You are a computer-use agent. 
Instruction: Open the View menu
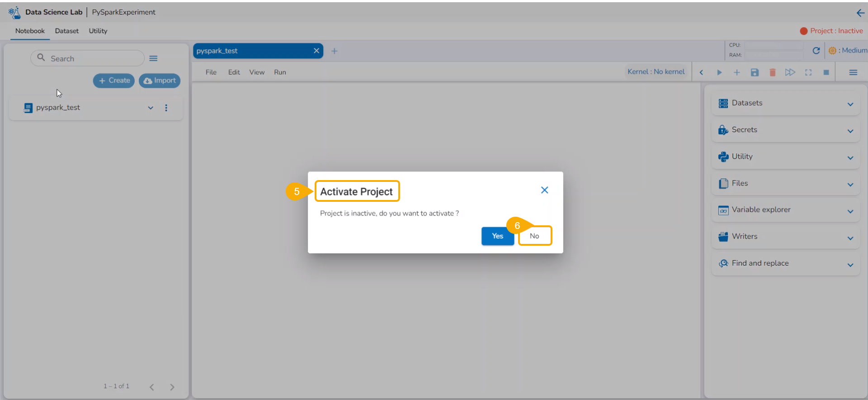click(x=257, y=72)
